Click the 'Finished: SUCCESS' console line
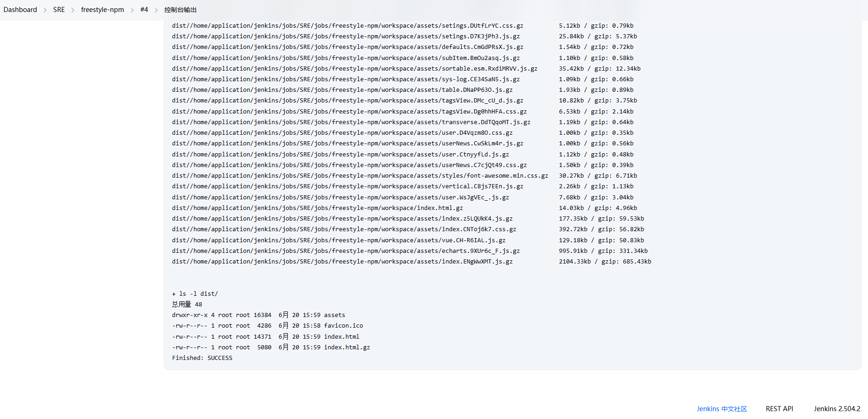This screenshot has height=419, width=868. (202, 358)
